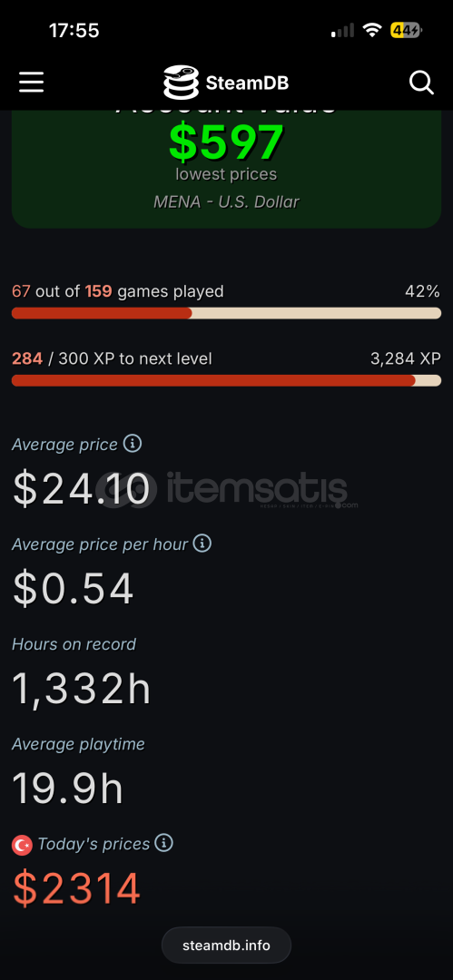Tap the steamdb.info address pill
The height and width of the screenshot is (980, 453).
point(227,945)
